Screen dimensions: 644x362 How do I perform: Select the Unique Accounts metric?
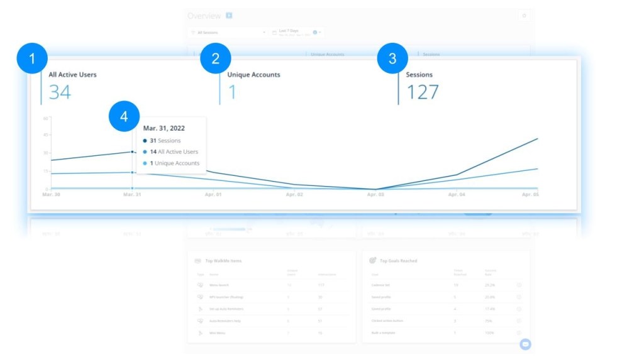click(x=253, y=86)
